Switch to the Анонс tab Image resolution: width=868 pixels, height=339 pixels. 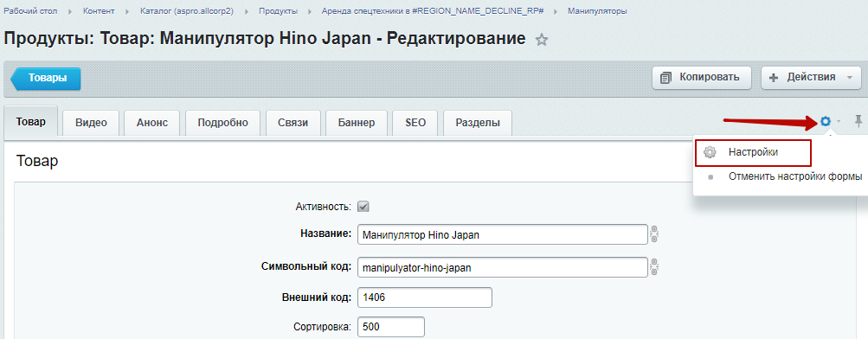[x=152, y=123]
